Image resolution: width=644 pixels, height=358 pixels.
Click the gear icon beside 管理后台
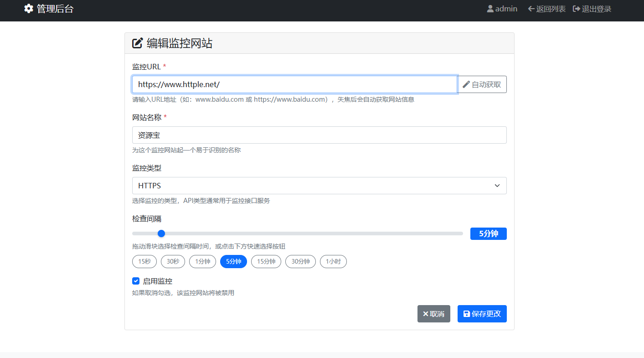point(28,8)
